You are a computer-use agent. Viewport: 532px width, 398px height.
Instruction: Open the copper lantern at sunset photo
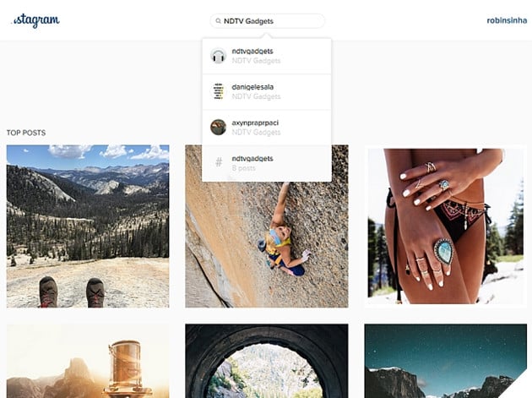click(88, 361)
